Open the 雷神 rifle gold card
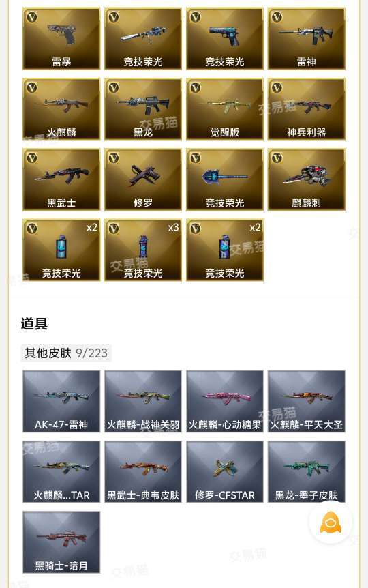 tap(306, 39)
